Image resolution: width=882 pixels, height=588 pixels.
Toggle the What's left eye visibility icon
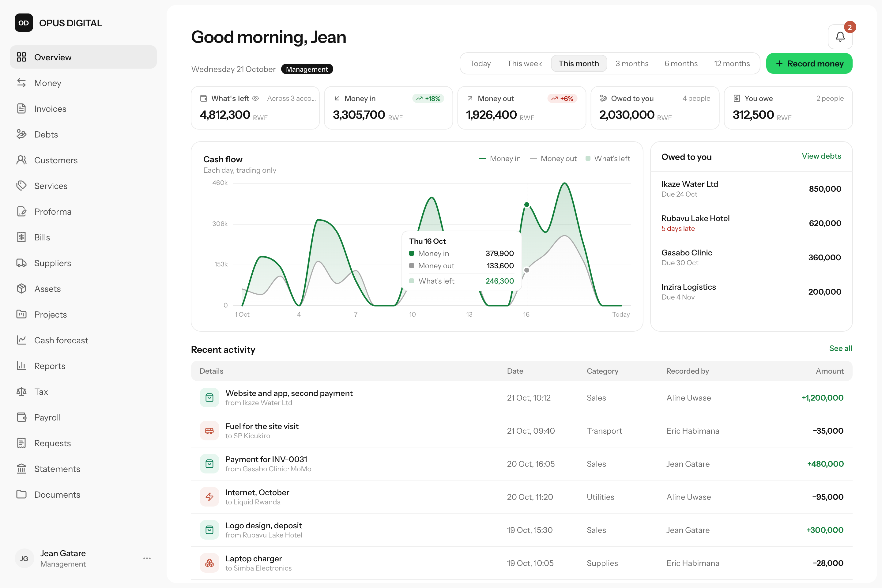(255, 98)
